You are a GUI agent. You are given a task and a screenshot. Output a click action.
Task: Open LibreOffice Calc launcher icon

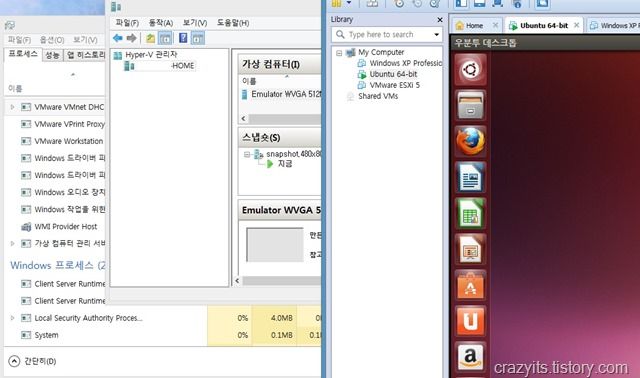coord(470,213)
